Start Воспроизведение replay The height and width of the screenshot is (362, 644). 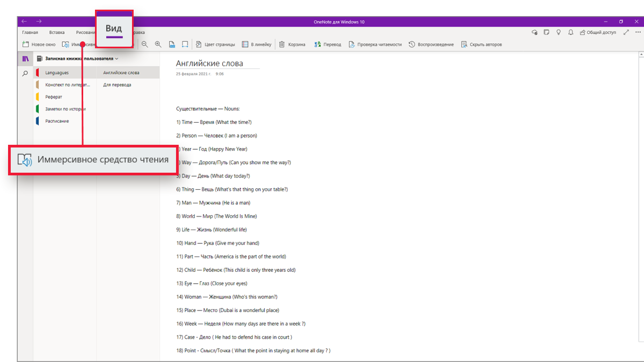(x=431, y=45)
